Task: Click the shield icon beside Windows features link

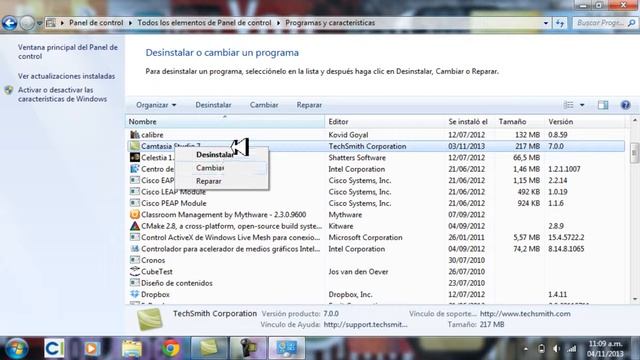Action: pos(9,90)
